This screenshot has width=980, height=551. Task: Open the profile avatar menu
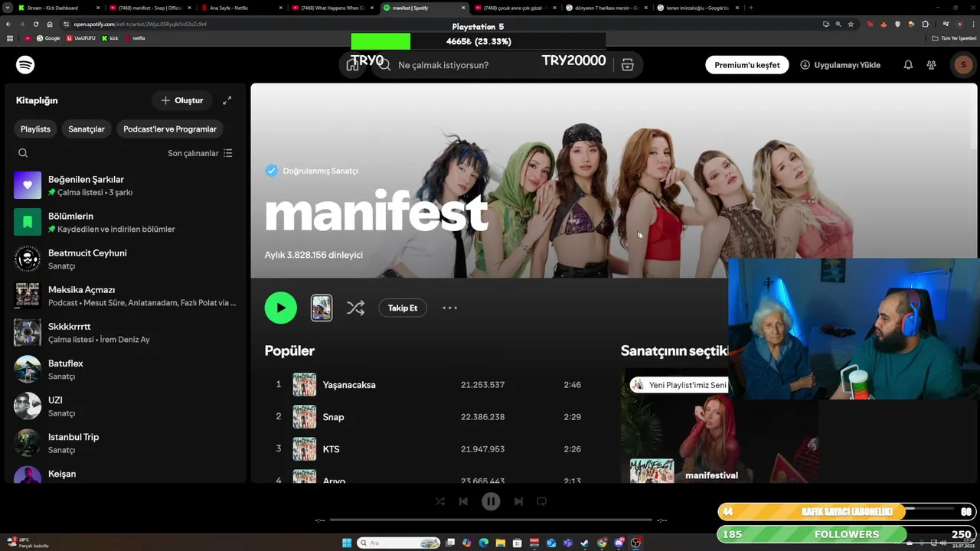coord(963,65)
